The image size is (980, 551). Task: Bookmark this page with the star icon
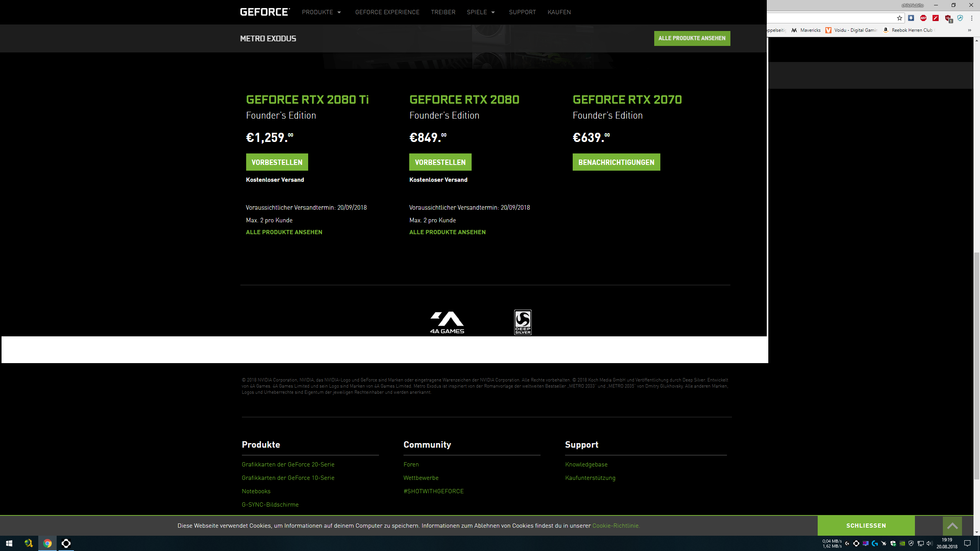coord(900,18)
